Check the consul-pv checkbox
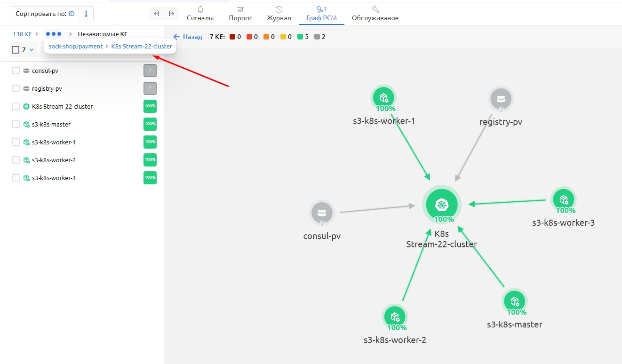The height and width of the screenshot is (364, 622). click(16, 71)
